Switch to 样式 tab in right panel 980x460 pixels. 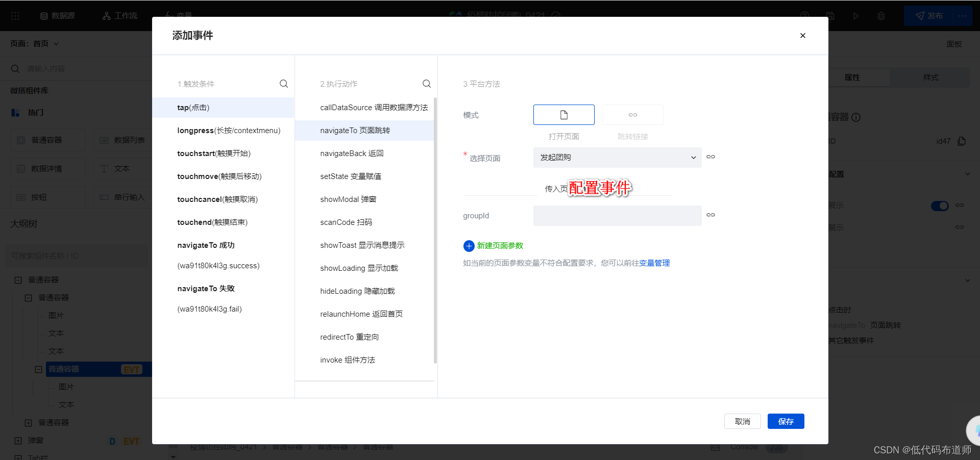pos(930,77)
